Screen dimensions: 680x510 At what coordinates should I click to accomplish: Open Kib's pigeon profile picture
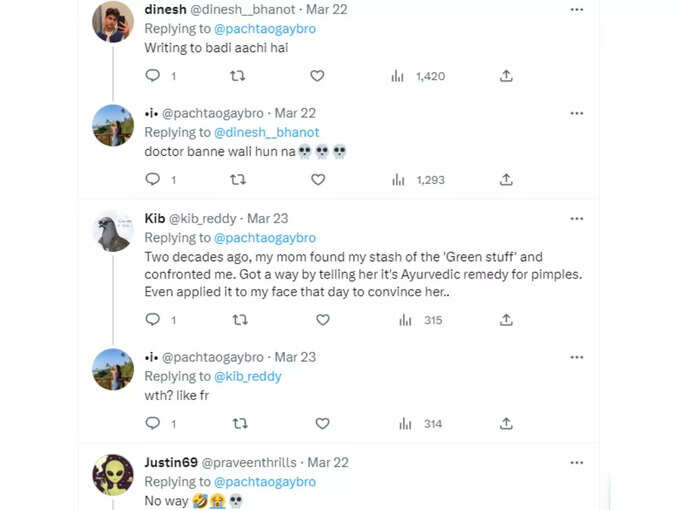point(113,232)
